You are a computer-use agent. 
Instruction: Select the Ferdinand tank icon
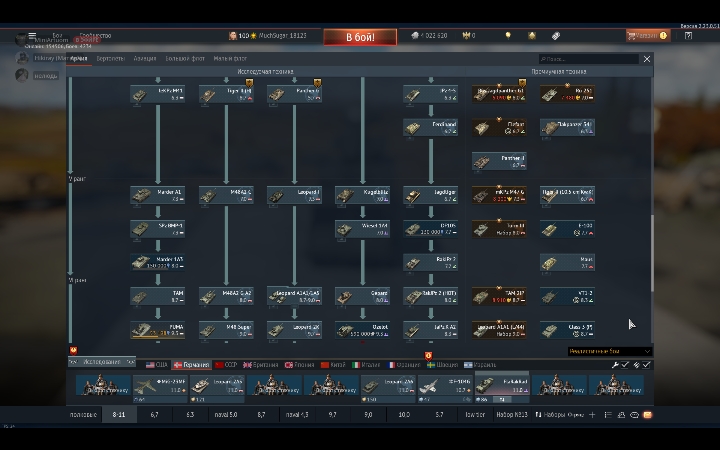412,128
